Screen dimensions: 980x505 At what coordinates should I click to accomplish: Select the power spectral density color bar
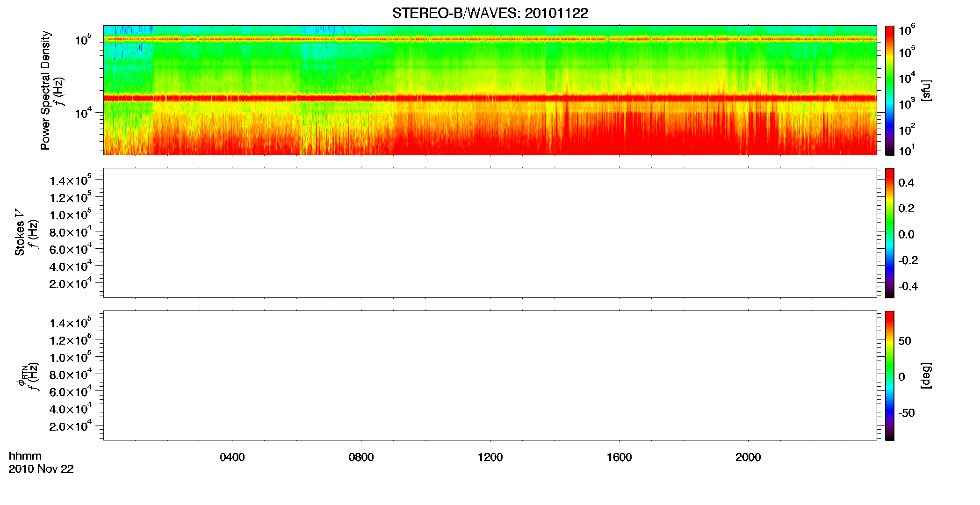(x=890, y=90)
